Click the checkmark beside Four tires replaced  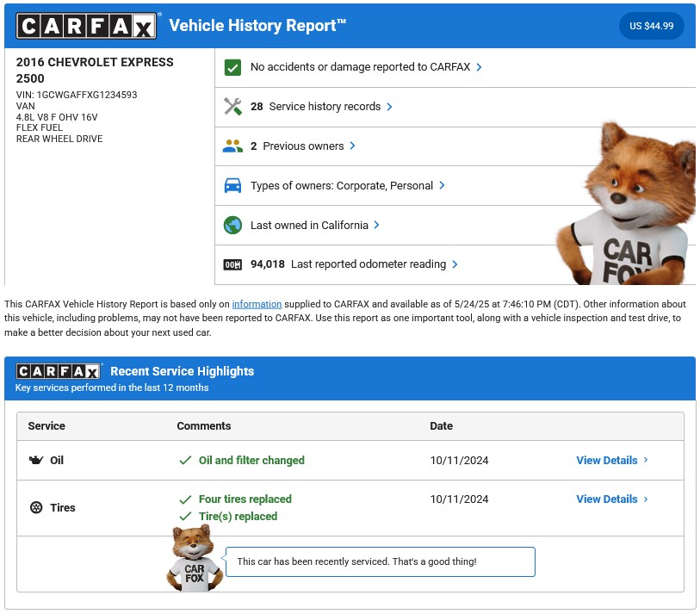[x=185, y=499]
